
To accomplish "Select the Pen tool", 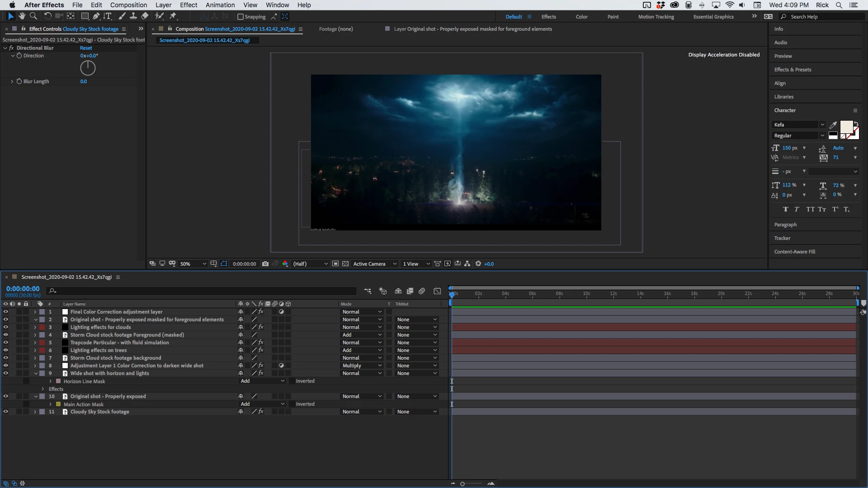I will (x=96, y=16).
